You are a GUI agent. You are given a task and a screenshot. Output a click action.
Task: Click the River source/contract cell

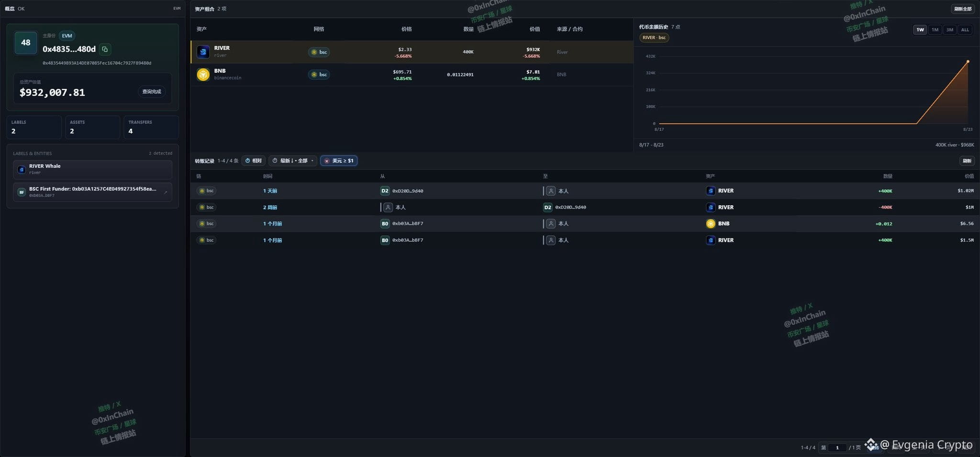tap(562, 52)
